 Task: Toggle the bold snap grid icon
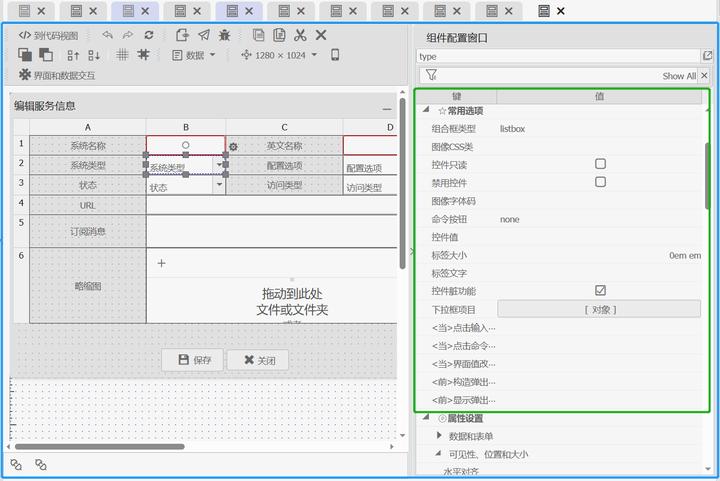[143, 55]
